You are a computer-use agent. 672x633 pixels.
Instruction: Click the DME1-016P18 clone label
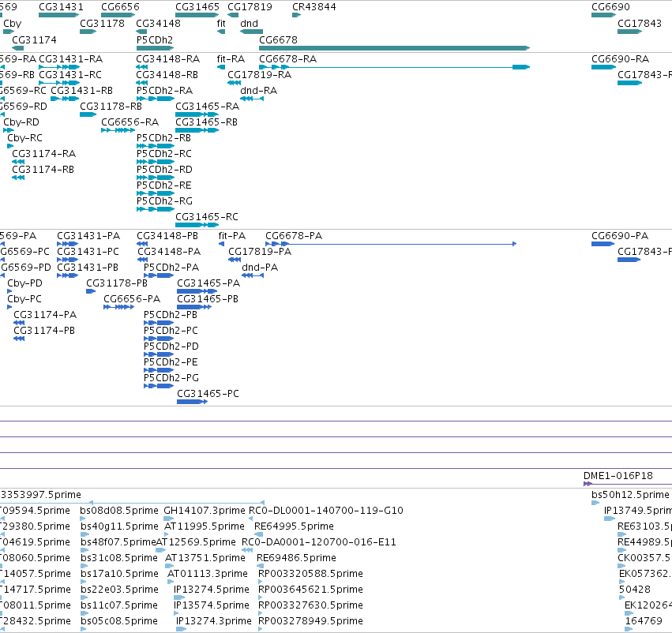point(618,475)
